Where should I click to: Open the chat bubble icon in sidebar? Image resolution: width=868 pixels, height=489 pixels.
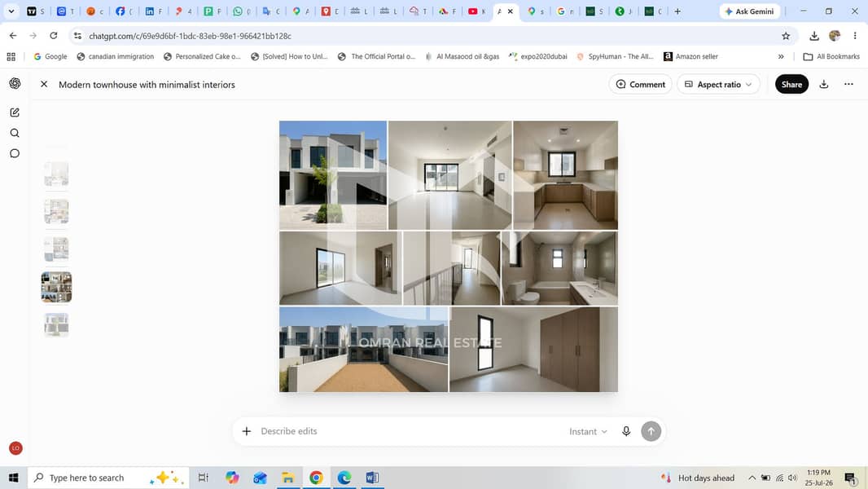tap(15, 153)
